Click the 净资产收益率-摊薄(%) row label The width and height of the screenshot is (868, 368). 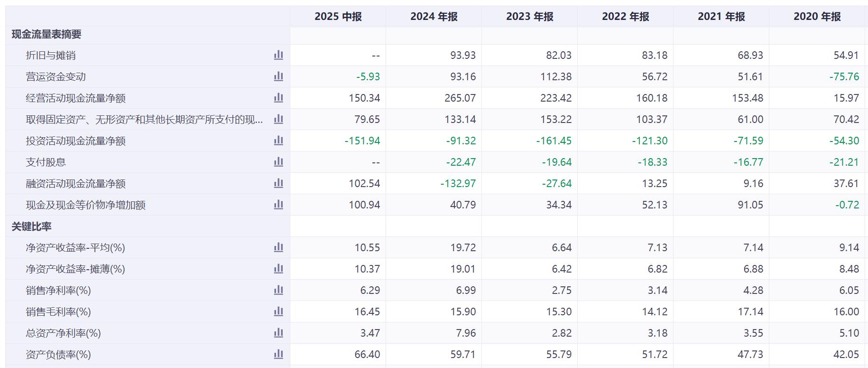(75, 269)
